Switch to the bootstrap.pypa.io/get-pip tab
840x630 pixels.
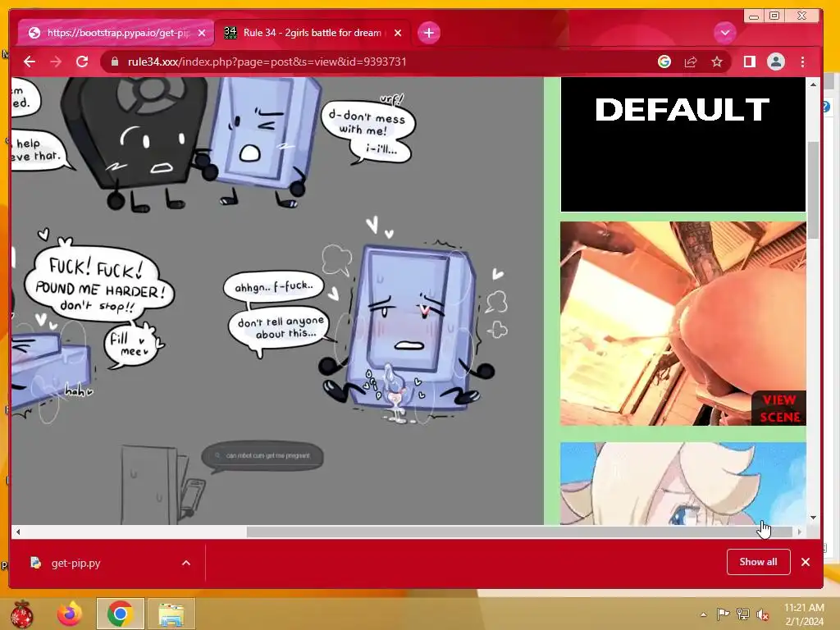(116, 33)
